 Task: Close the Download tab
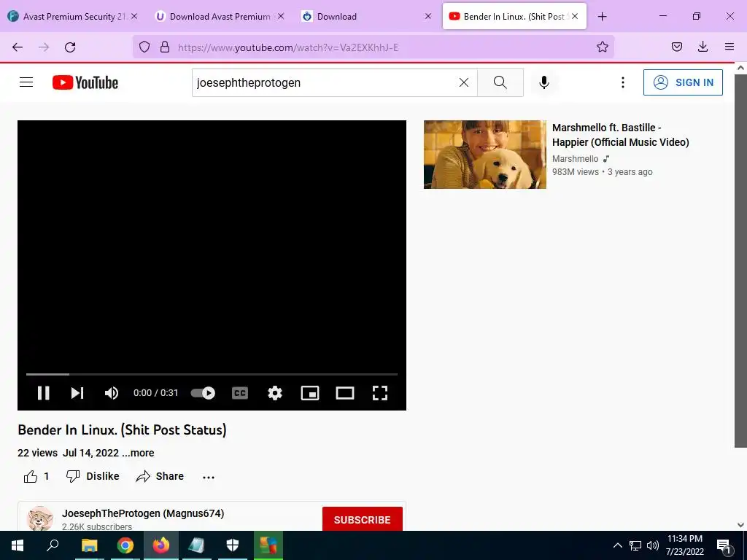[427, 16]
